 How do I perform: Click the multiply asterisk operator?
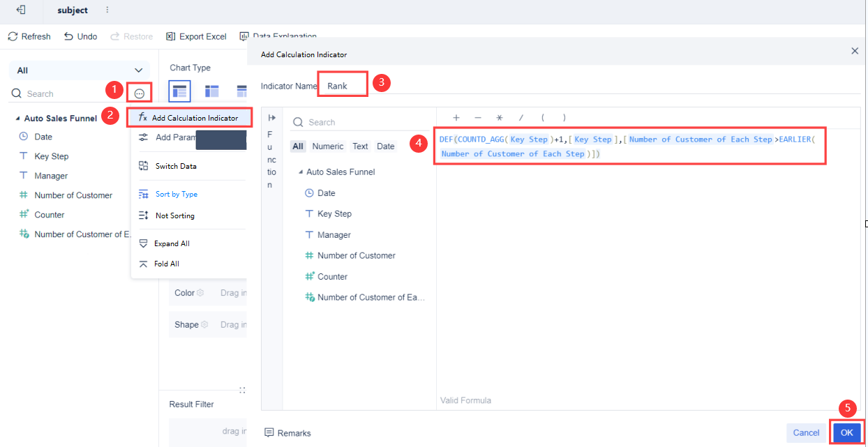click(x=500, y=118)
